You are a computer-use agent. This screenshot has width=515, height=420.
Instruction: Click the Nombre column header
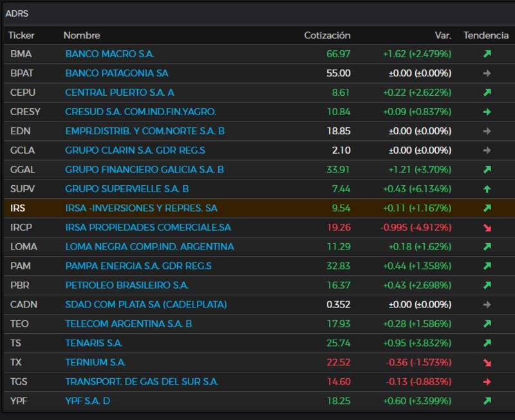82,35
